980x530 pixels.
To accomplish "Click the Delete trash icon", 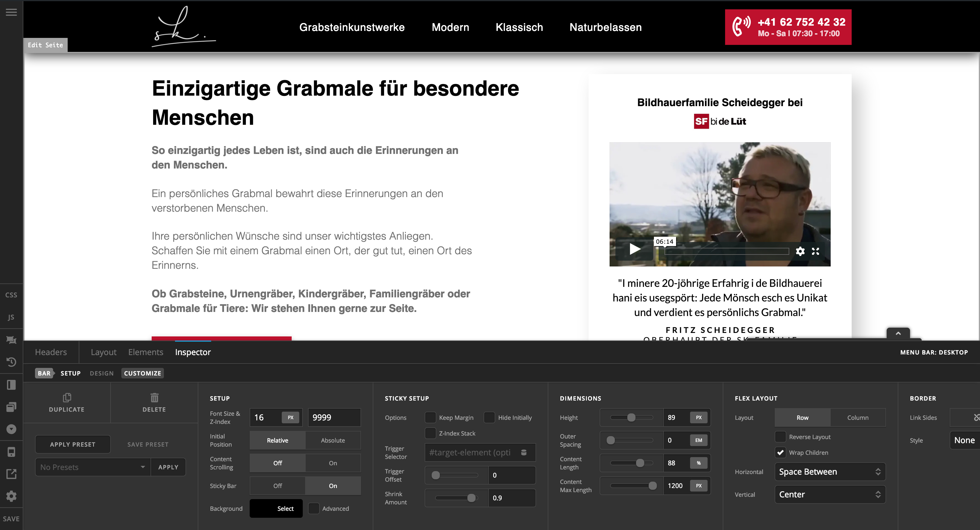I will click(154, 398).
